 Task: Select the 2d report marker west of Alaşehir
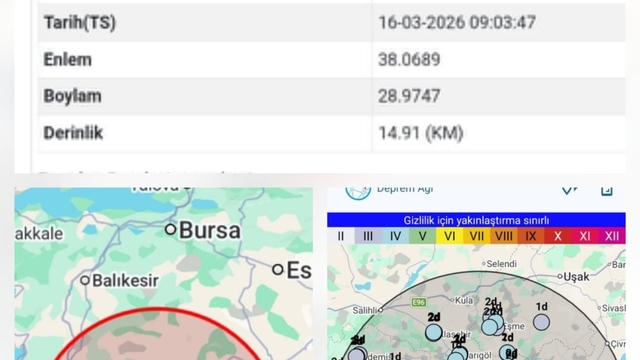pyautogui.click(x=433, y=332)
